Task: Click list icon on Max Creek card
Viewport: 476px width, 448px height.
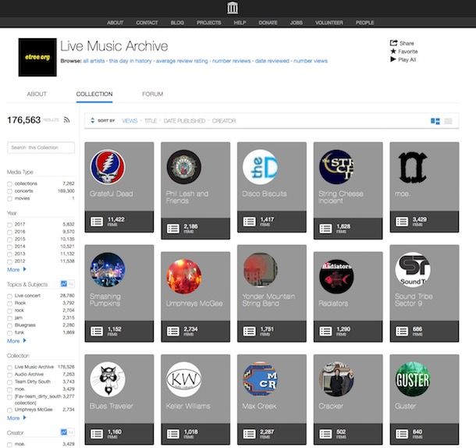Action: [249, 434]
